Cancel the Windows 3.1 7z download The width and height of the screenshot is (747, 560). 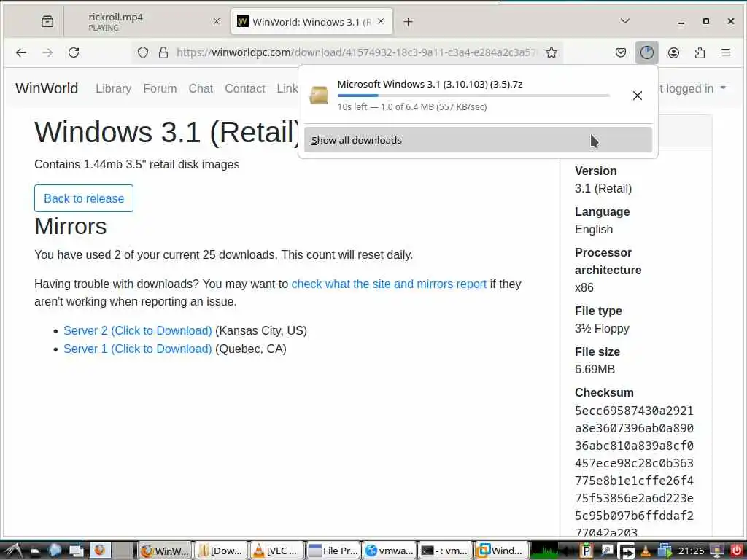click(637, 96)
